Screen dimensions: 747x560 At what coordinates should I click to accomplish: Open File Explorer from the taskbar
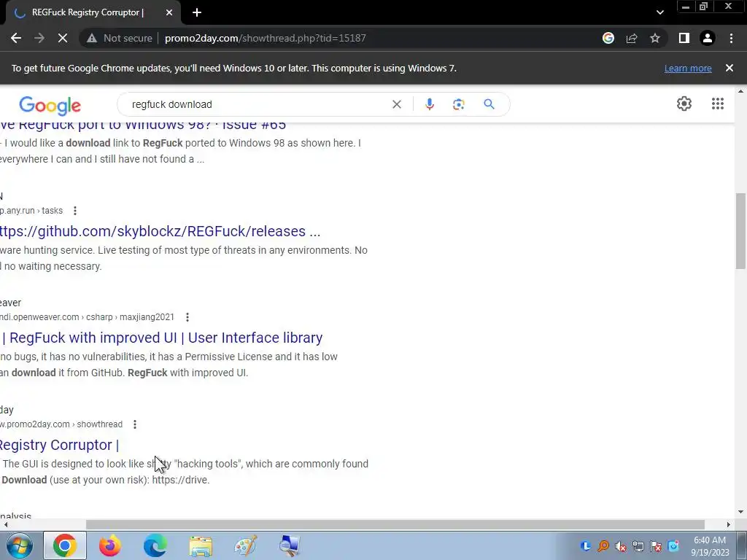coord(201,545)
